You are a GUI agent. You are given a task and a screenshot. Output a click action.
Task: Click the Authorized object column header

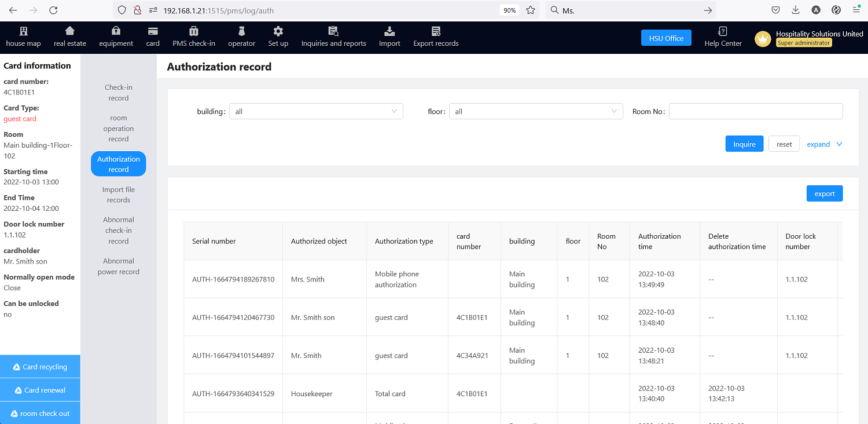(325, 241)
